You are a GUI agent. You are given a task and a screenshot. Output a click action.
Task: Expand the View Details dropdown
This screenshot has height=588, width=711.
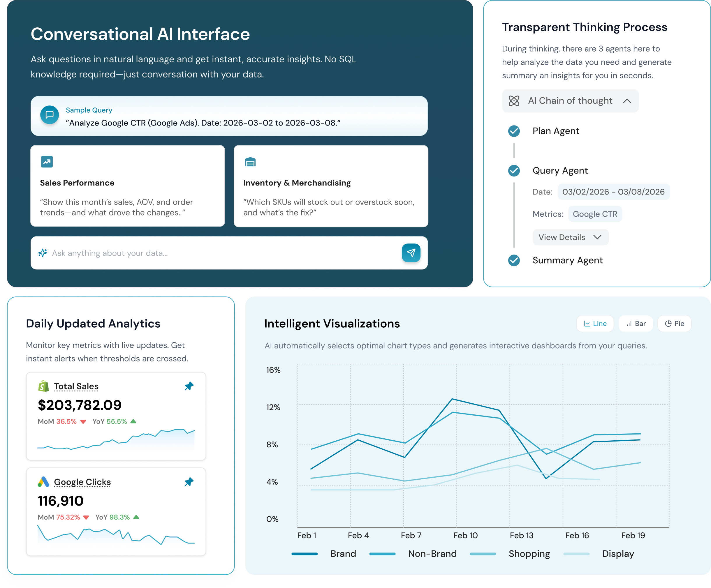pyautogui.click(x=570, y=237)
